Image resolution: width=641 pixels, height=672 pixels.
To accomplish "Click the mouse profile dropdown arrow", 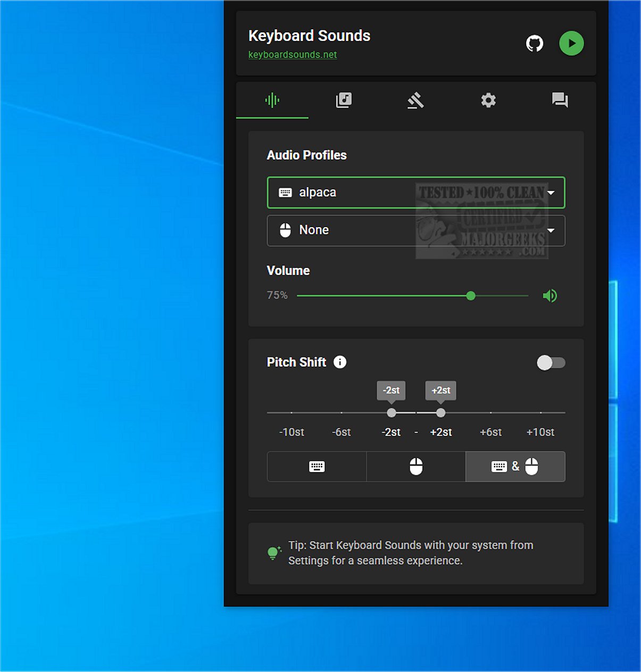I will [551, 230].
